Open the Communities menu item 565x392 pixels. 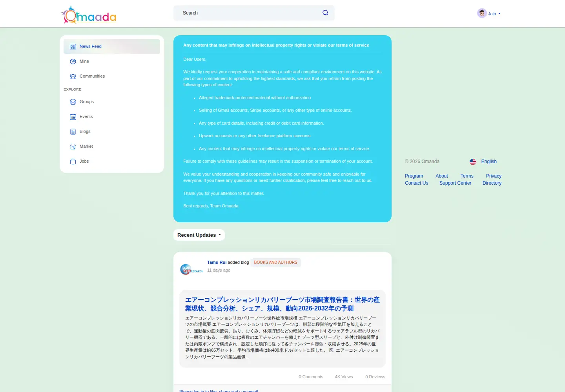(x=112, y=76)
